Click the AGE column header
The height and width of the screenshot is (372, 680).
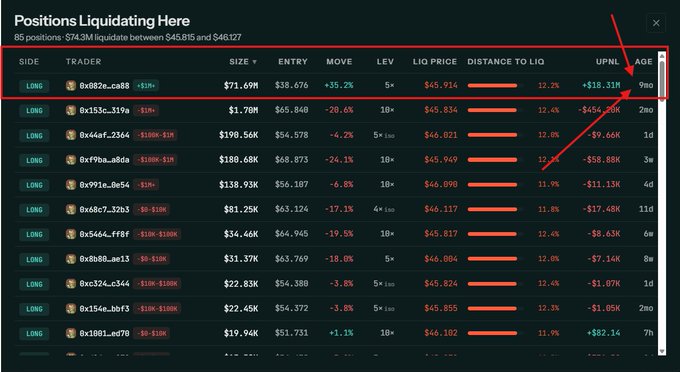(644, 62)
